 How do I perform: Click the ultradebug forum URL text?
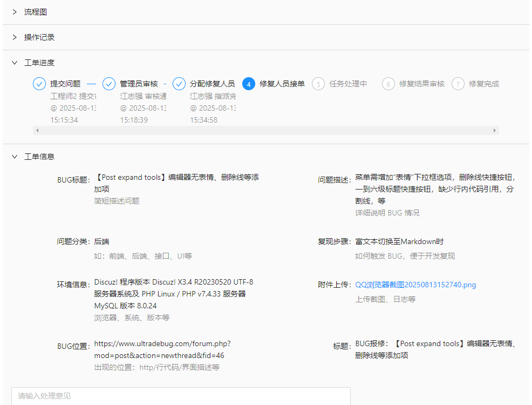pos(162,349)
